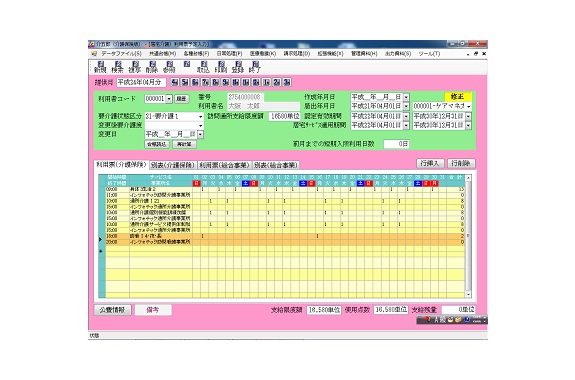Screen dimensions: 575x380
Task: Click the 終了 (exit) toolbar icon
Action: point(255,67)
